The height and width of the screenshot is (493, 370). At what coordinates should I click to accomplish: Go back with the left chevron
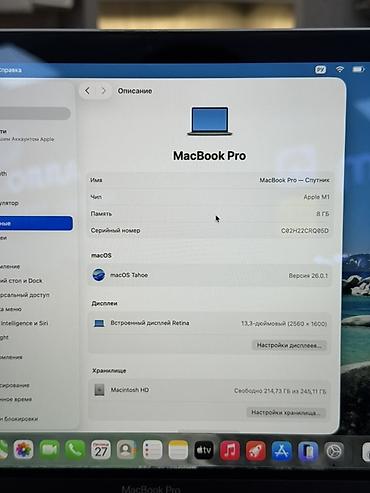pos(87,91)
